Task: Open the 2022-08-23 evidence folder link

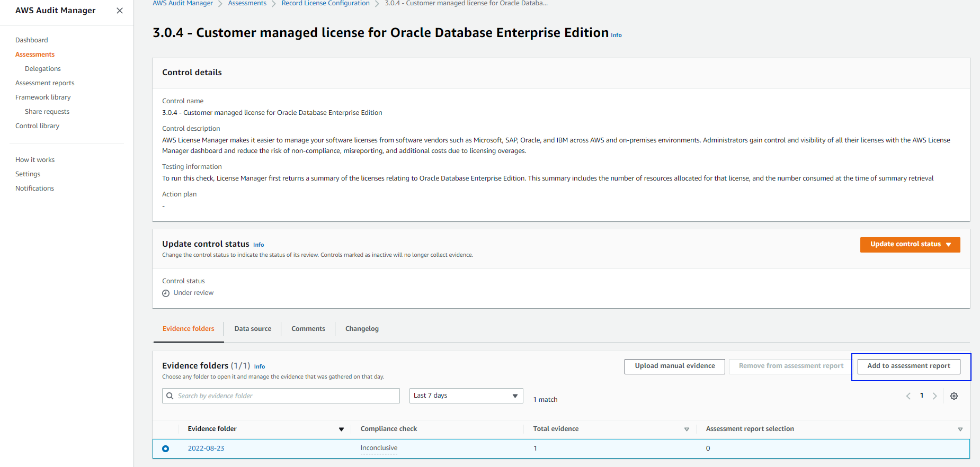Action: tap(206, 448)
